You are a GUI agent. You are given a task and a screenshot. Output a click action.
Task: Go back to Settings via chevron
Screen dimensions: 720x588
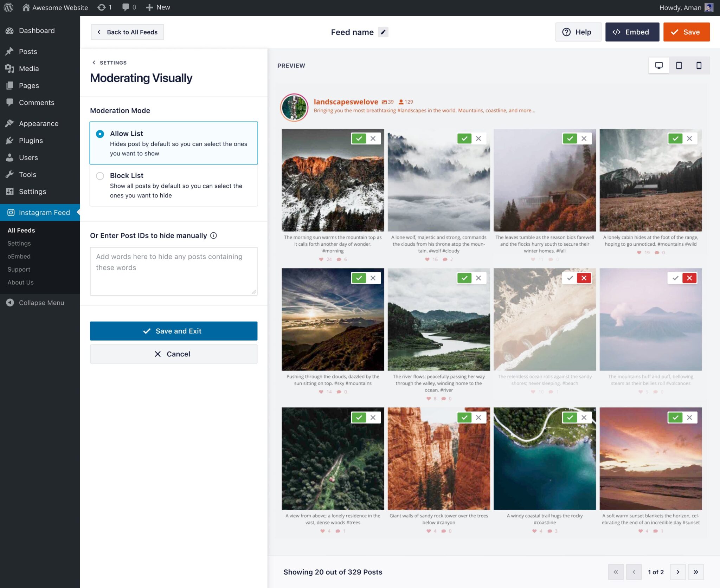point(94,63)
